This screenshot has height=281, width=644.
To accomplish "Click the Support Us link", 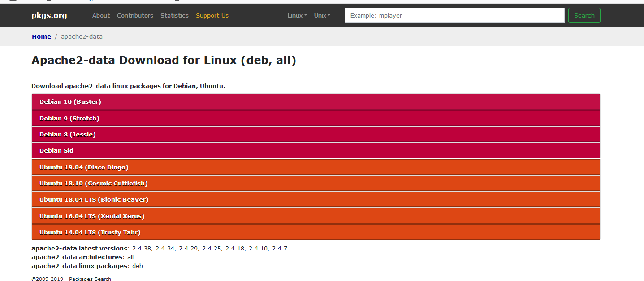I will click(212, 15).
